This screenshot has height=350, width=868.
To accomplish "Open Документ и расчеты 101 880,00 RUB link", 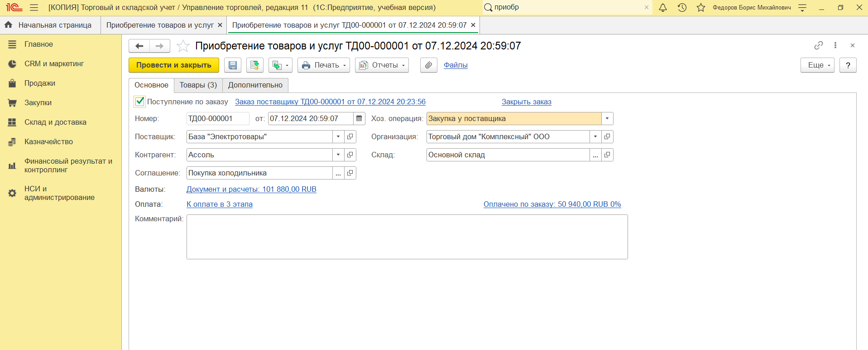I will coord(251,190).
